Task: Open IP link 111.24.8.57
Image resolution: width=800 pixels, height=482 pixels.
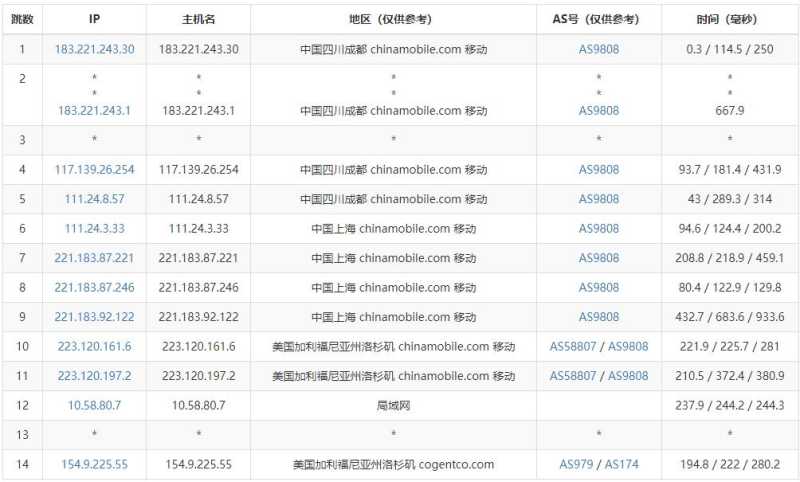Action: (x=94, y=199)
